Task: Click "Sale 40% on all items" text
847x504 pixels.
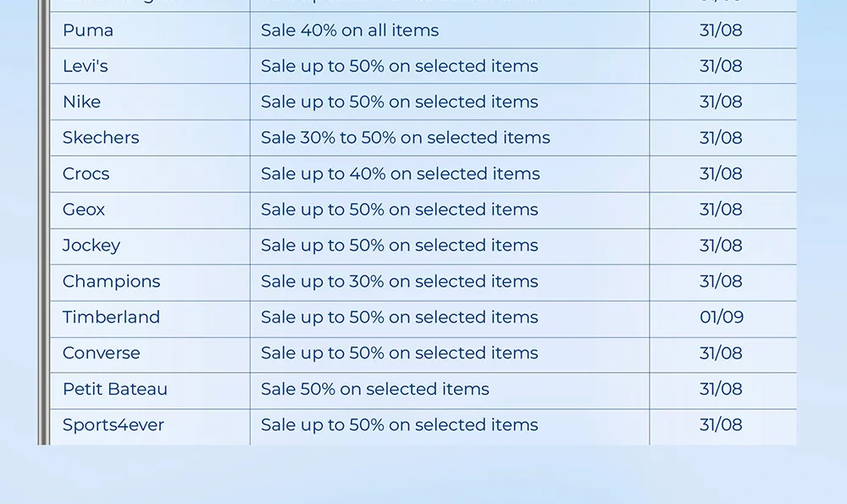Action: [x=350, y=30]
